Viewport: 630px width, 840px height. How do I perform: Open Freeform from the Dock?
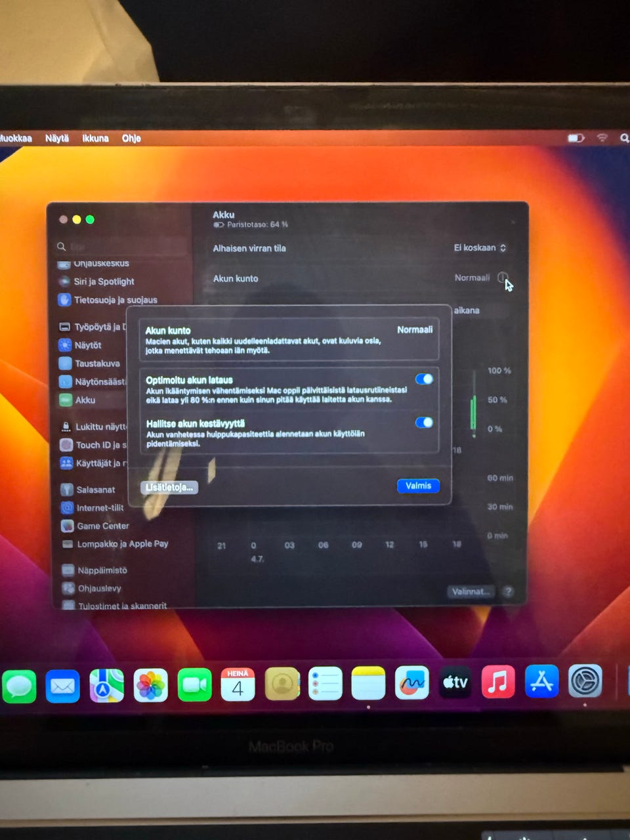411,682
